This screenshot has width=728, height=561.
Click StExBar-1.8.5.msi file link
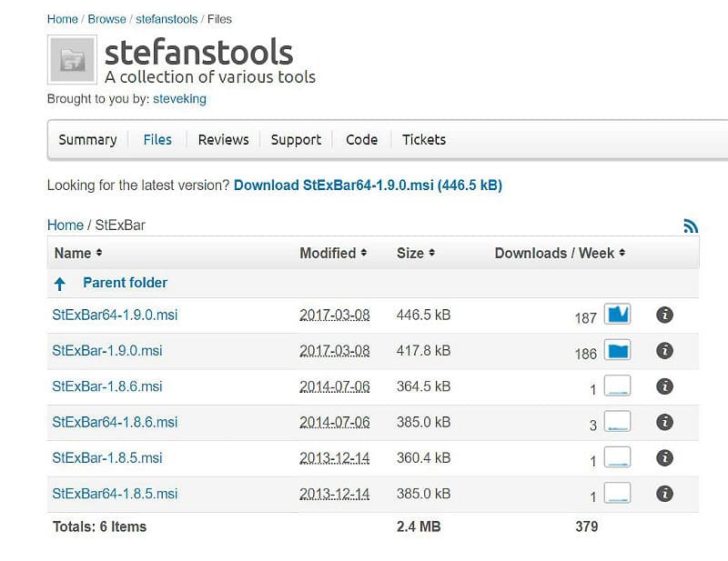pos(107,458)
